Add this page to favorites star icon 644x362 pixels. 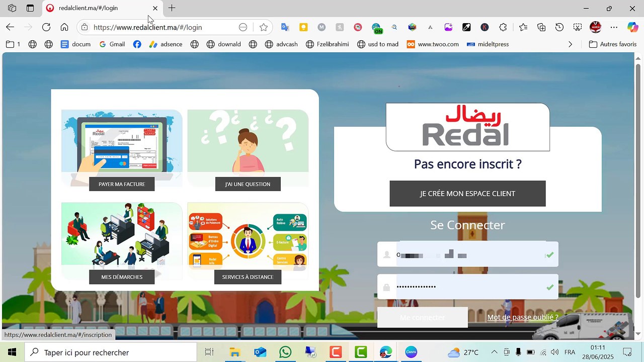point(264,27)
